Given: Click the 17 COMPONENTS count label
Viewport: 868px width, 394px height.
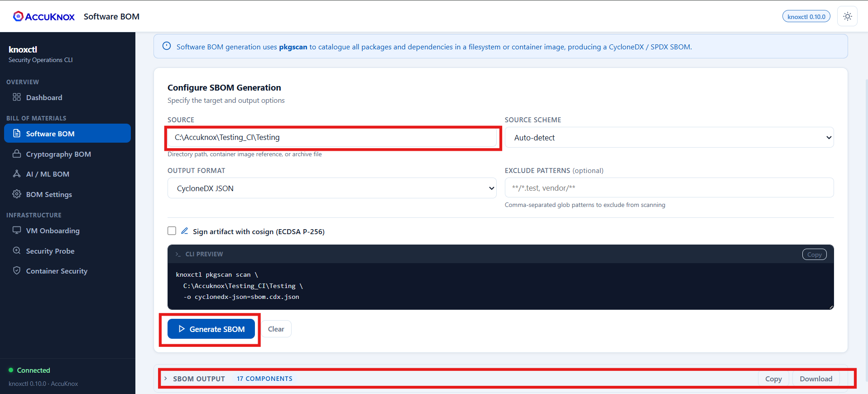Looking at the screenshot, I should [x=264, y=379].
